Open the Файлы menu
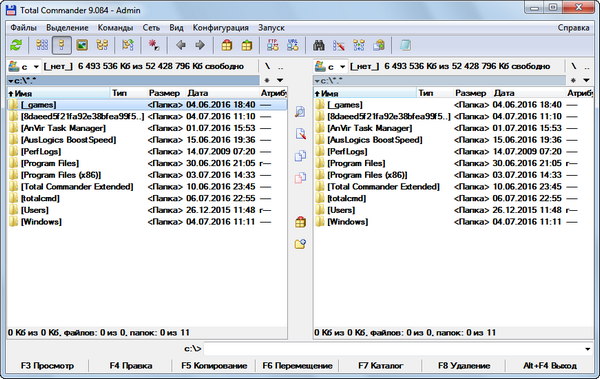 [x=24, y=28]
